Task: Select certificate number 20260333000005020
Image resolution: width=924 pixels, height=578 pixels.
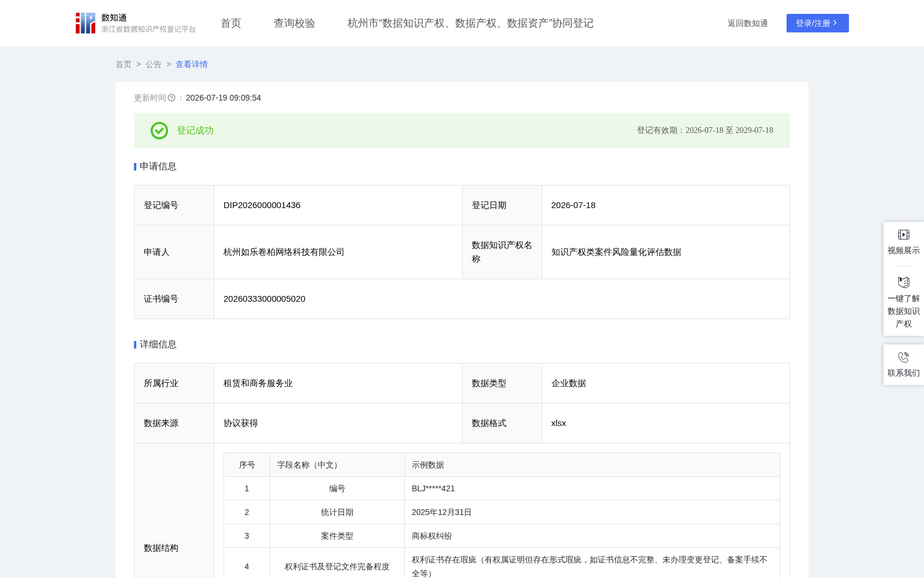Action: point(264,299)
